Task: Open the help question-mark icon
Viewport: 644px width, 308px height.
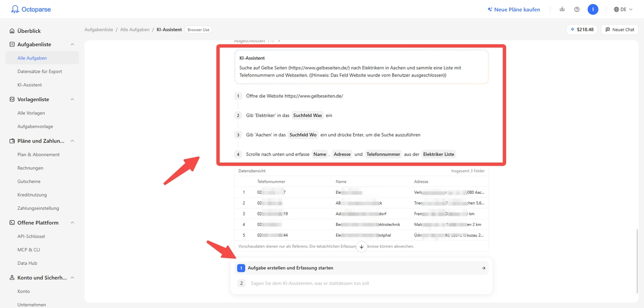Action: pos(577,9)
